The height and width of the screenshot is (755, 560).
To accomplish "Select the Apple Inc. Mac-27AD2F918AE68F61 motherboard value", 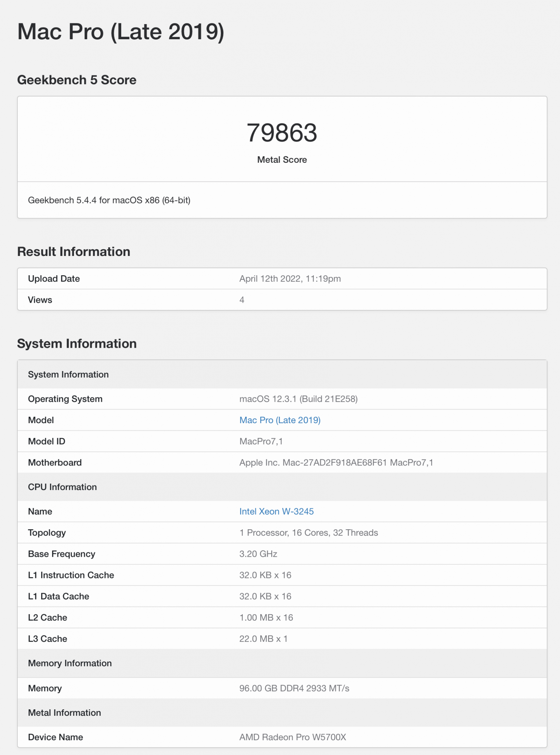I will pyautogui.click(x=336, y=462).
